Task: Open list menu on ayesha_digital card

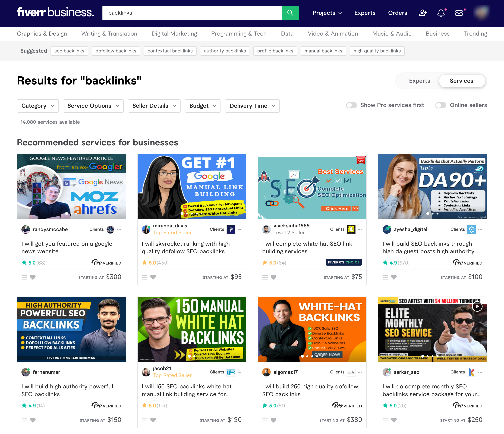Action: (x=385, y=277)
